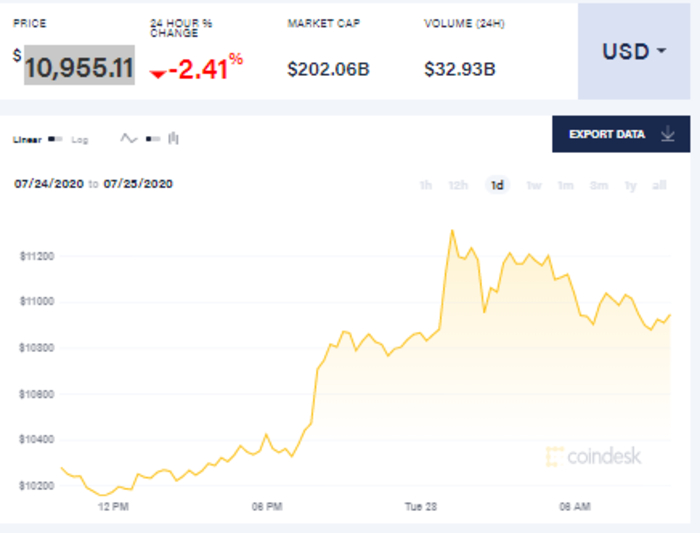Select the Linear scale label

click(27, 140)
